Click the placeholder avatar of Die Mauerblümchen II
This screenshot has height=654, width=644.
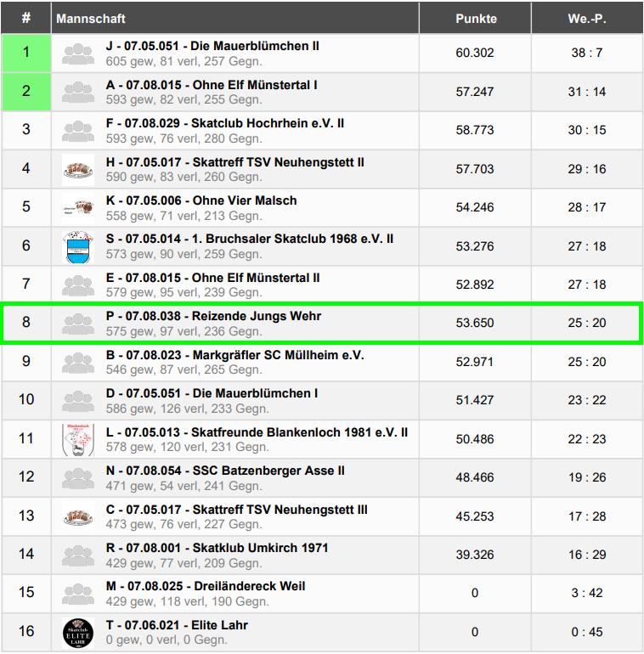78,54
